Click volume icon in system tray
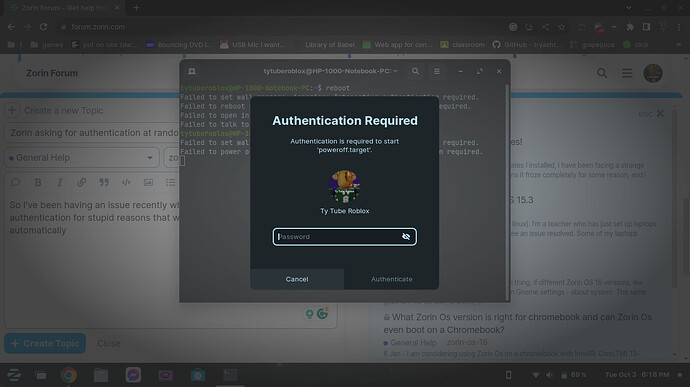690x387 pixels. [x=549, y=375]
